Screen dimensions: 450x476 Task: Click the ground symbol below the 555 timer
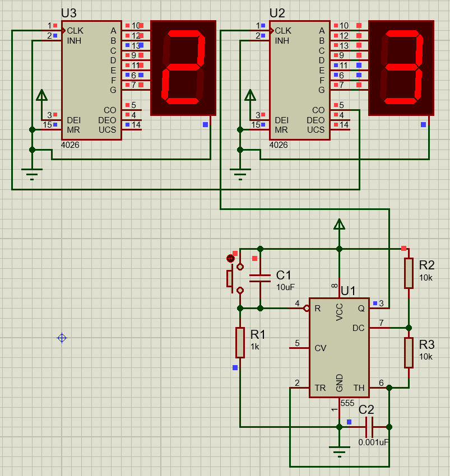click(x=339, y=451)
